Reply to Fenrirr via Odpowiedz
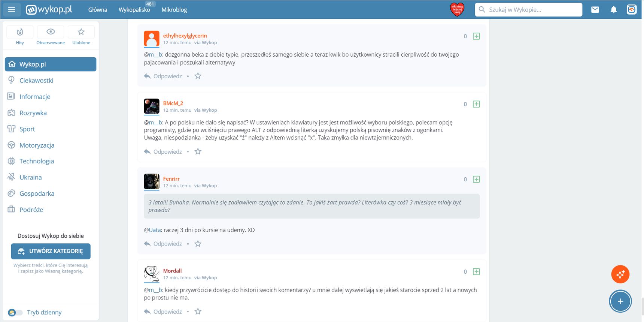This screenshot has height=322, width=644. [x=163, y=244]
